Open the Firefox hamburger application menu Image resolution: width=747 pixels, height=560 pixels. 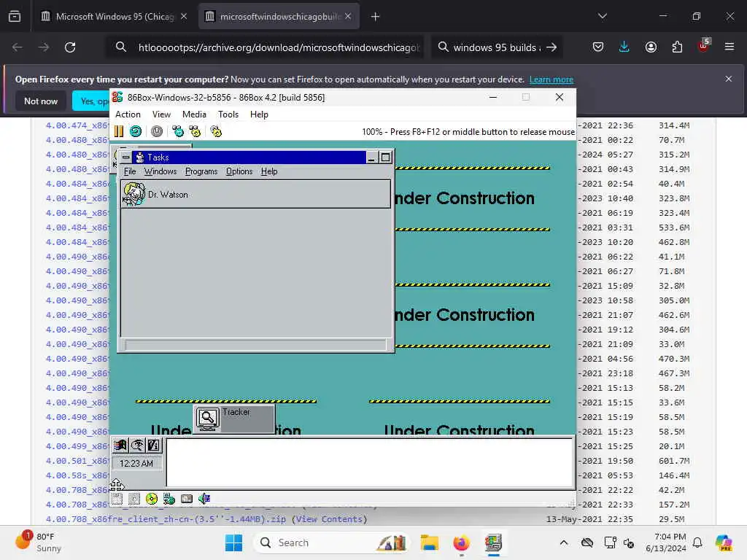tap(729, 47)
